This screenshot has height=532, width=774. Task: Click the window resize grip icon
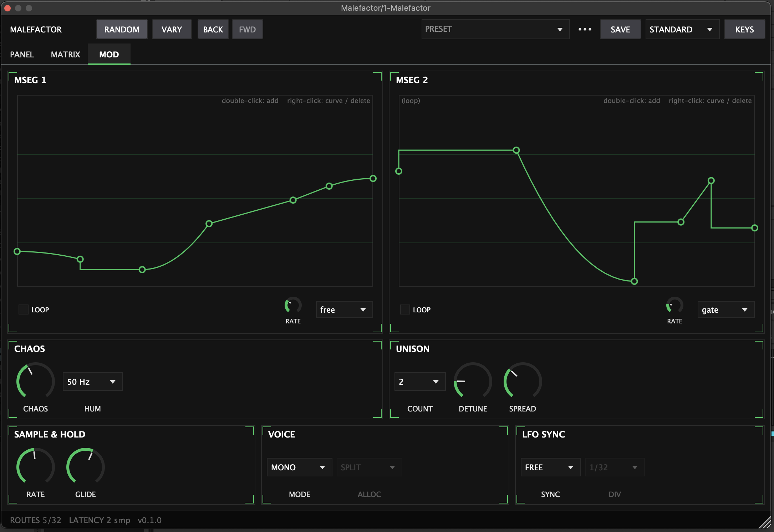765,522
